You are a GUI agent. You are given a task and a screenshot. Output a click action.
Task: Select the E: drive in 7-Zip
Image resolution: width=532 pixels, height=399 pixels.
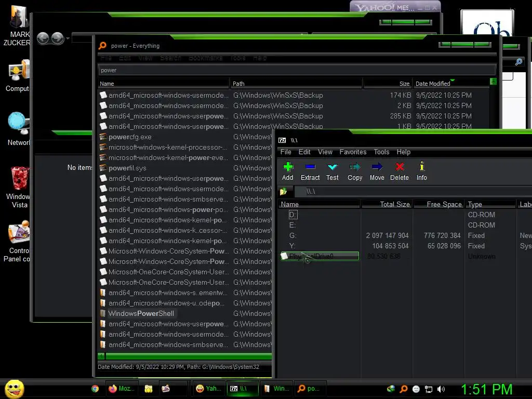coord(292,225)
